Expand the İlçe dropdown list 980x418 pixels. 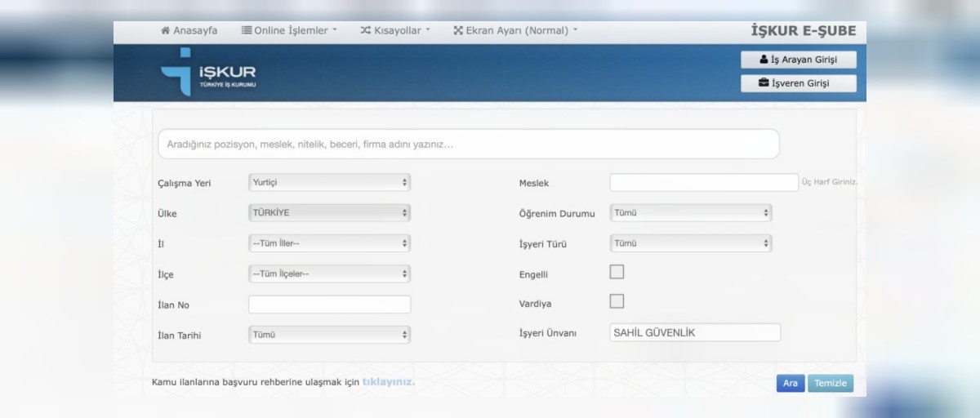(x=329, y=273)
